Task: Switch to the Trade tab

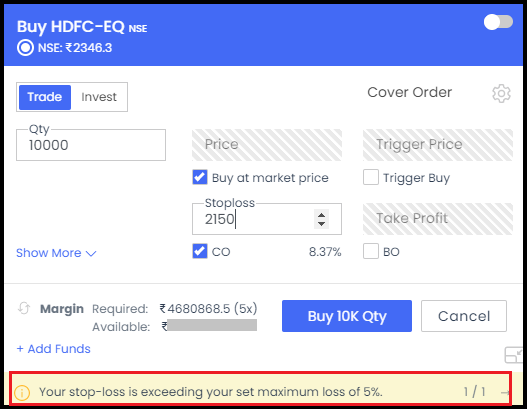Action: tap(45, 97)
